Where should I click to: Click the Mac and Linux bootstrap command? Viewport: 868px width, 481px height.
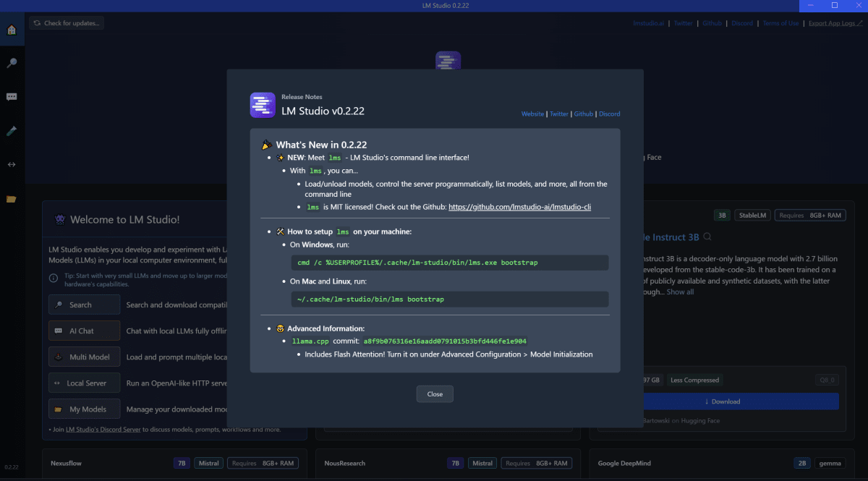pos(449,299)
